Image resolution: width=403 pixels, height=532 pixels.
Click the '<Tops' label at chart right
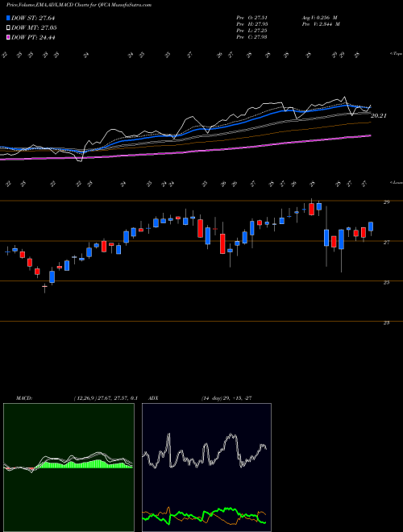(396, 54)
